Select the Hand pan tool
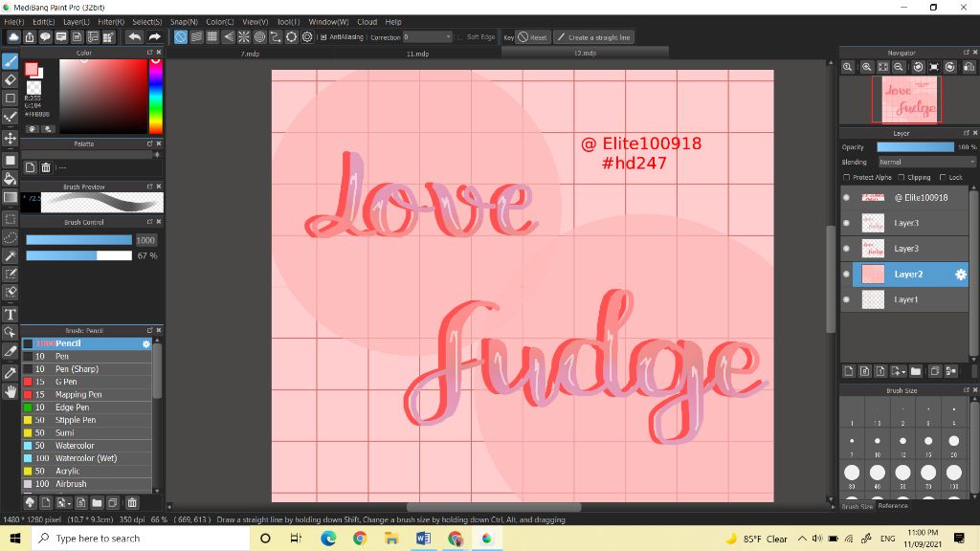This screenshot has width=980, height=551. tap(10, 391)
